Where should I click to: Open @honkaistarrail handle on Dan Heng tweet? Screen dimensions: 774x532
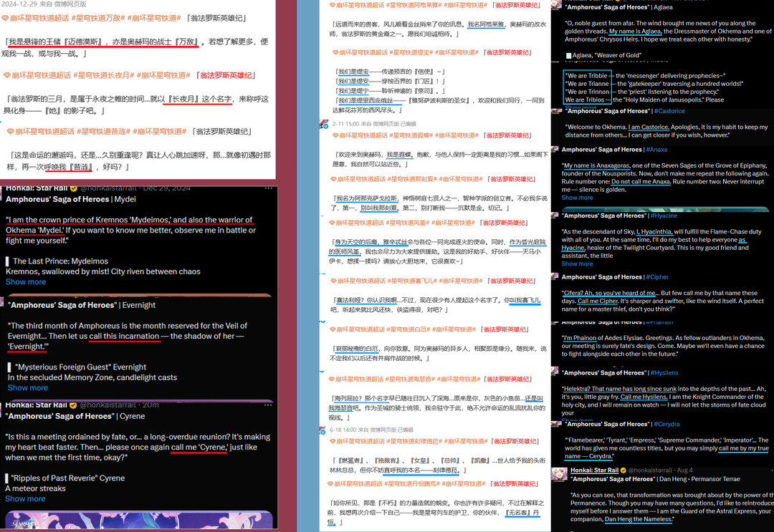pos(650,470)
